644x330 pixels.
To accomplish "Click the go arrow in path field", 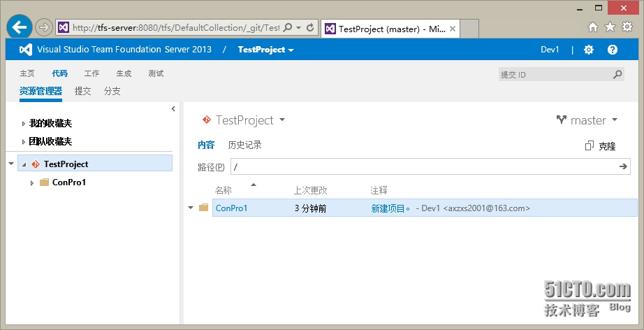I will coord(624,166).
